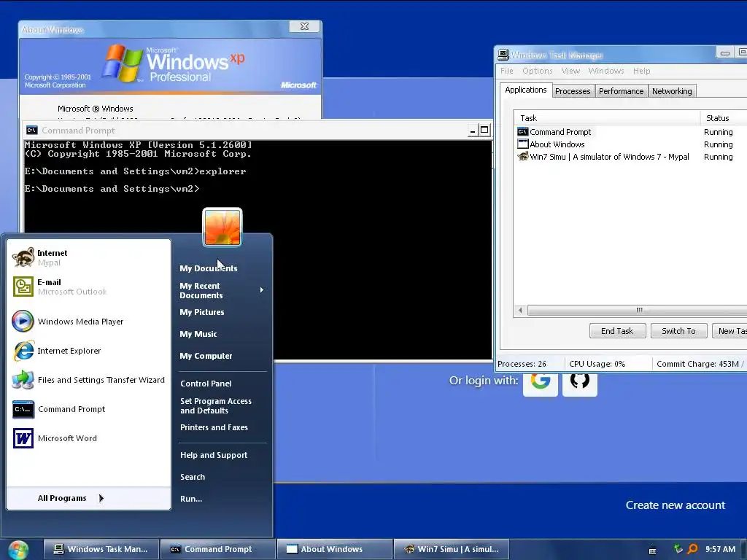The width and height of the screenshot is (747, 560).
Task: Open Files and Settings Transfer Wizard icon
Action: (x=23, y=380)
